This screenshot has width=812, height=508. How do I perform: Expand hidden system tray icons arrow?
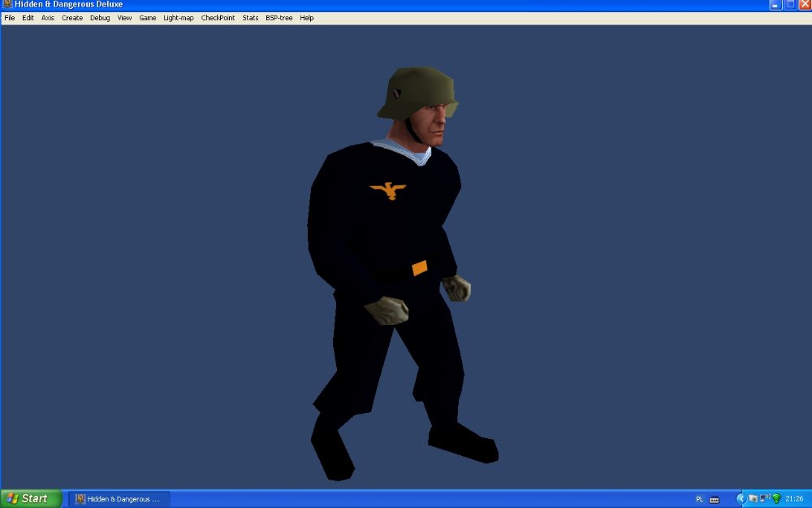click(741, 499)
